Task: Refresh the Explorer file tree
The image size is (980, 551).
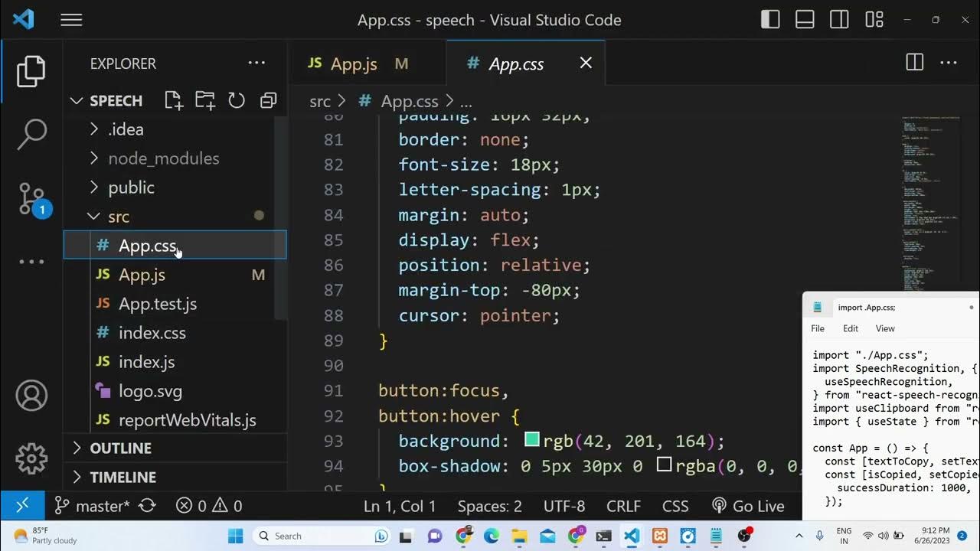Action: [237, 100]
